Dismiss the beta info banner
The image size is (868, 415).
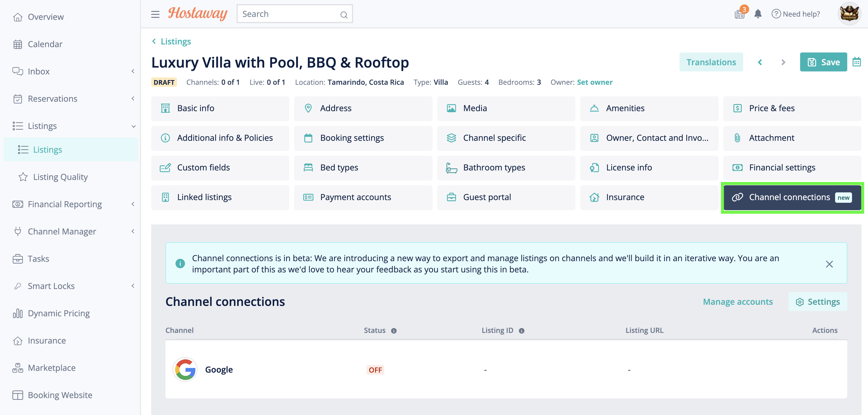(829, 264)
